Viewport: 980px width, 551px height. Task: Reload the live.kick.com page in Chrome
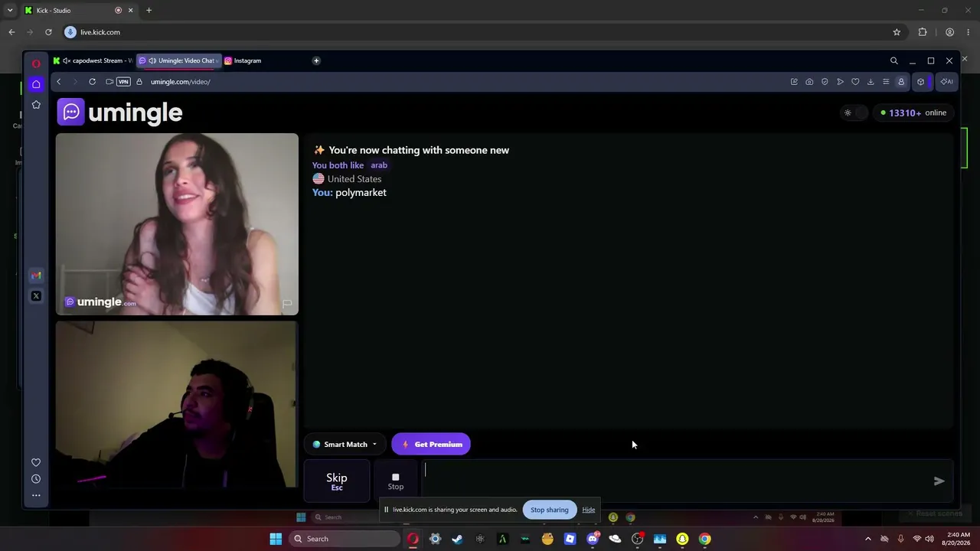(x=48, y=32)
